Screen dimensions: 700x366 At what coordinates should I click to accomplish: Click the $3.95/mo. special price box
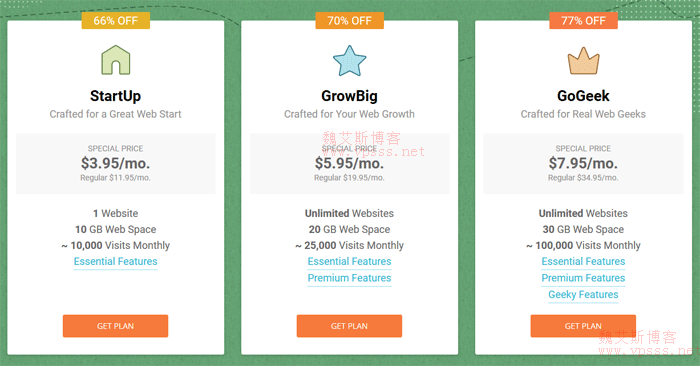coord(116,163)
